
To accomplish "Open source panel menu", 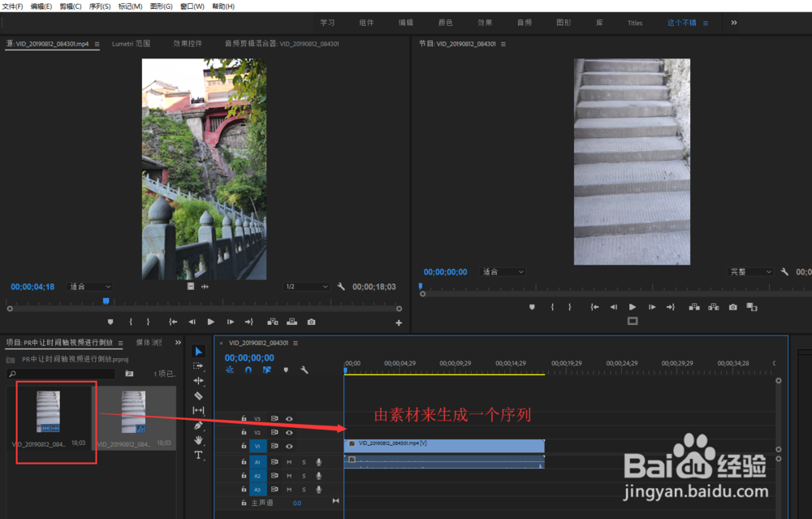I will pyautogui.click(x=97, y=44).
